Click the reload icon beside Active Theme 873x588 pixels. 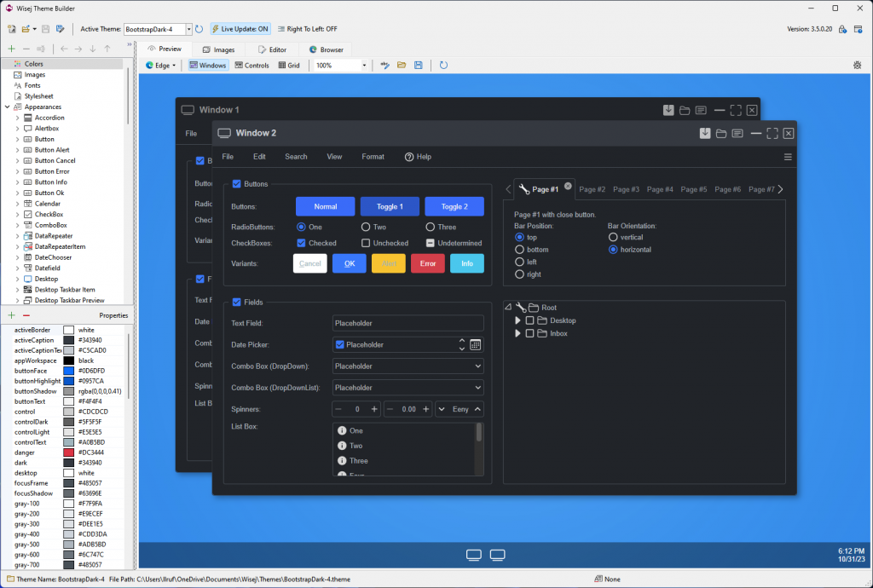click(199, 29)
